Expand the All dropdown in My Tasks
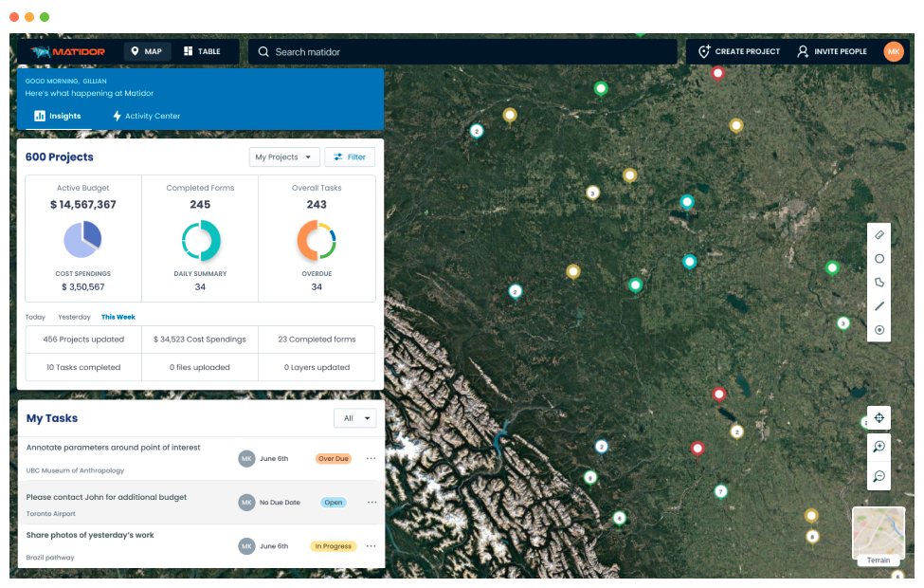 click(354, 418)
